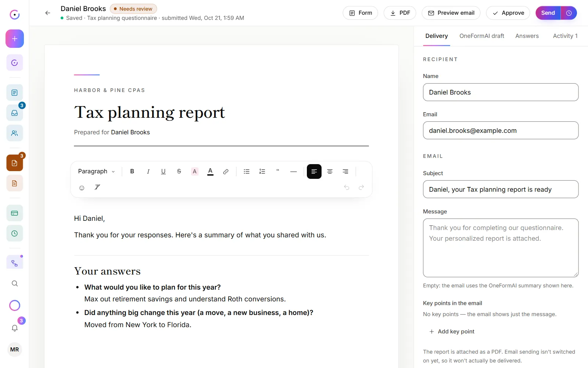Switch to the OneFormAI draft tab
This screenshot has width=588, height=368.
(482, 36)
